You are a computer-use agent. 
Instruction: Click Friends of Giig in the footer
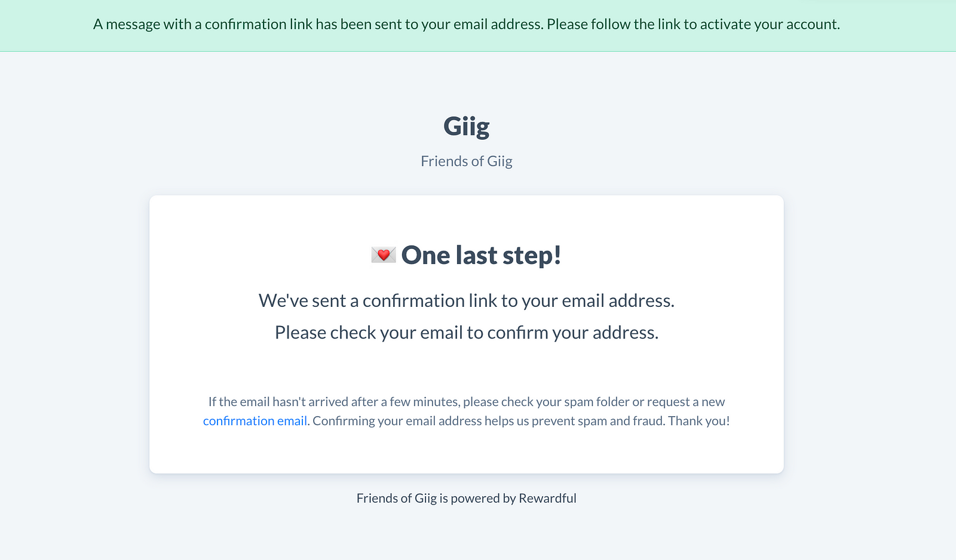coord(397,499)
